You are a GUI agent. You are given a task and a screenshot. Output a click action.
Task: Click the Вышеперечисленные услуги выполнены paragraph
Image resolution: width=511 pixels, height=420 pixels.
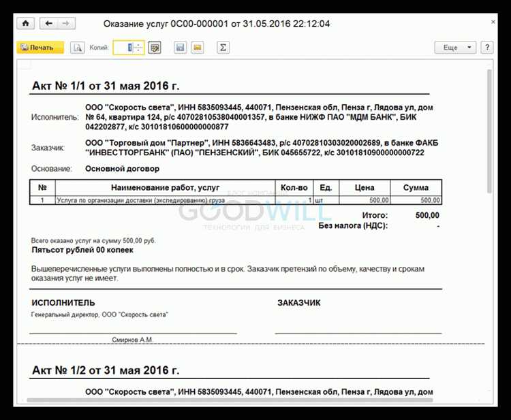tap(228, 274)
